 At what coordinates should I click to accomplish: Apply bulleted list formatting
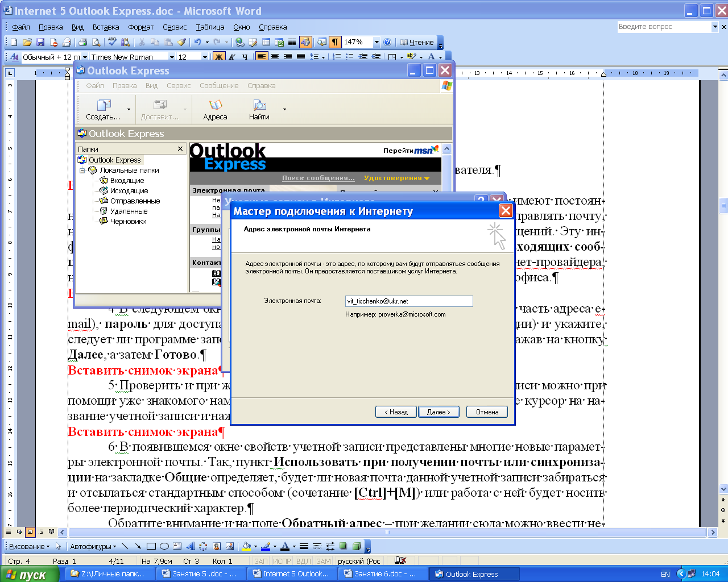tap(350, 57)
